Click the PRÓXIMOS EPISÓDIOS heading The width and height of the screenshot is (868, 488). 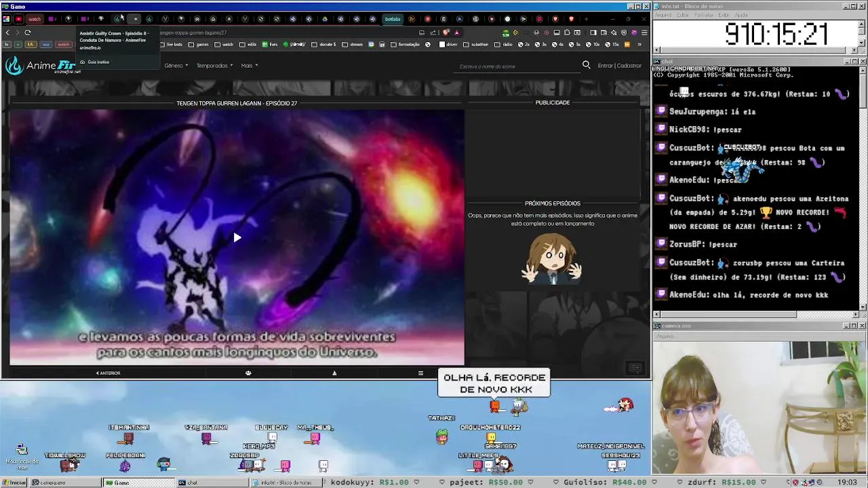553,203
